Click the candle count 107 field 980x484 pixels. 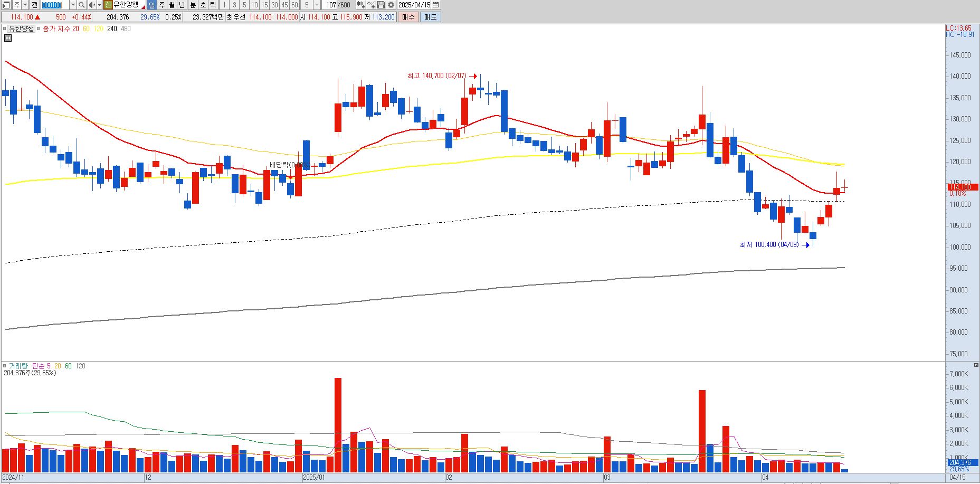click(330, 5)
